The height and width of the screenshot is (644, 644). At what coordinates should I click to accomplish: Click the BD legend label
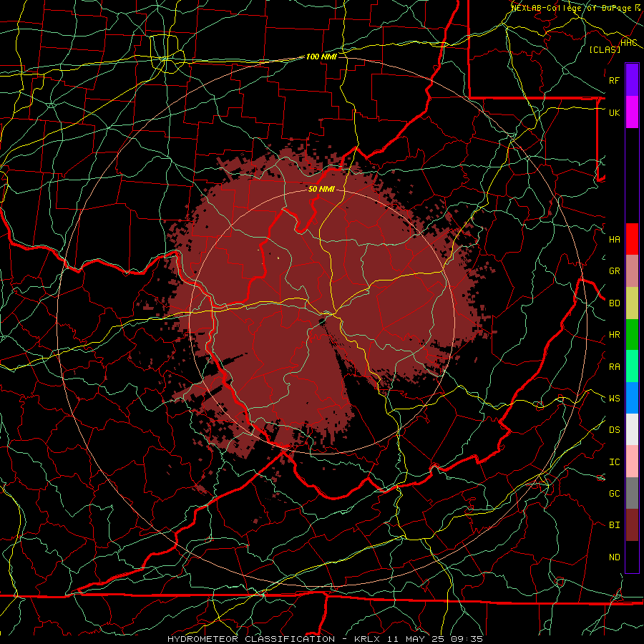pyautogui.click(x=614, y=303)
